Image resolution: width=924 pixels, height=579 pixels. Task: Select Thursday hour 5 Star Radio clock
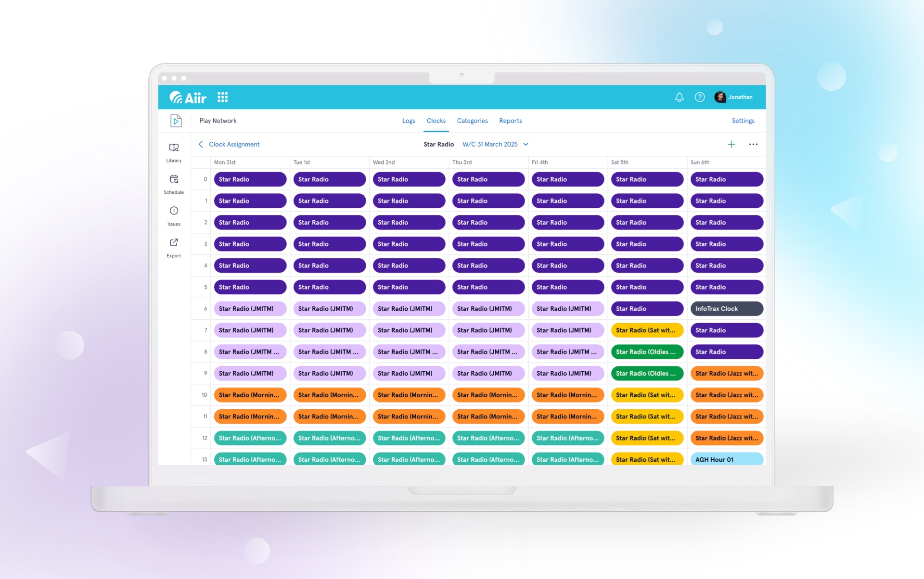pos(488,287)
